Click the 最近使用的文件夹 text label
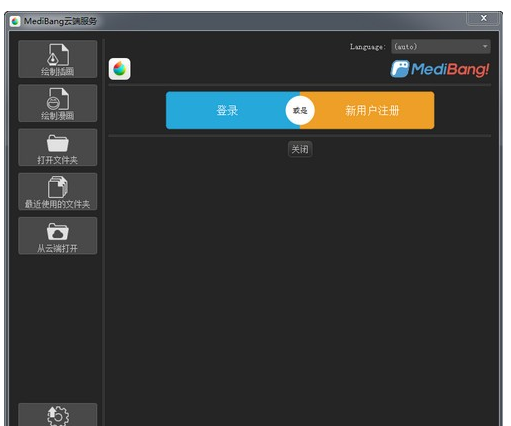Screen dimensions: 511x426 58,204
